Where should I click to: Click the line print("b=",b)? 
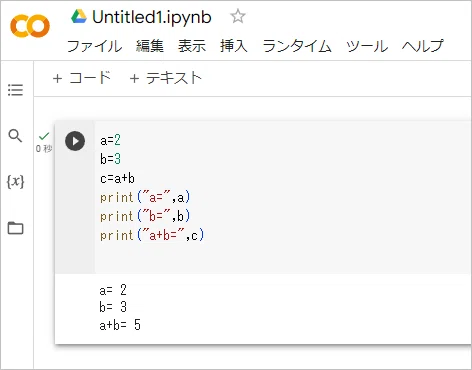click(145, 216)
